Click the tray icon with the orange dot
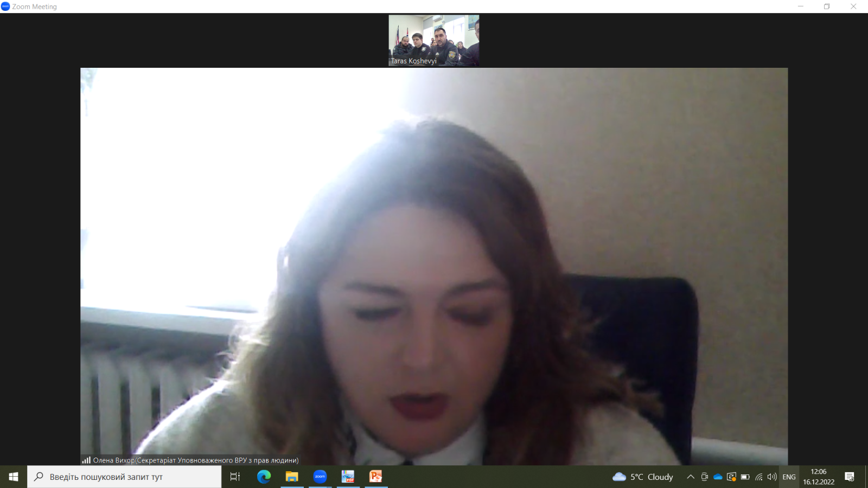 [731, 477]
